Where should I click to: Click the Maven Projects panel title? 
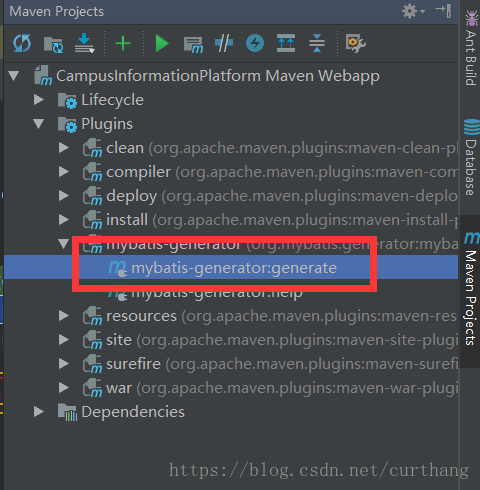pos(57,12)
